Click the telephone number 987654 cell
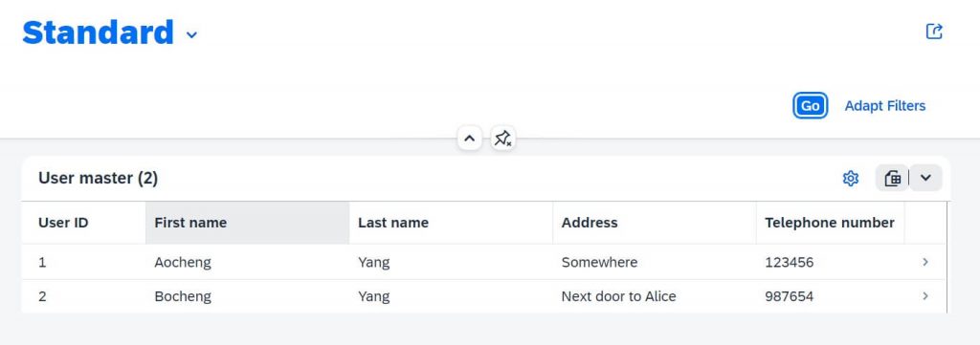Screen dimensions: 980x345 [x=831, y=295]
